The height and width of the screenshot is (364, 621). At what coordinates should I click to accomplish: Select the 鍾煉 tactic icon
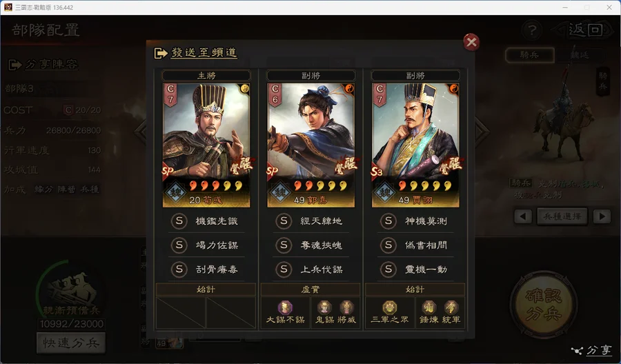tap(429, 307)
